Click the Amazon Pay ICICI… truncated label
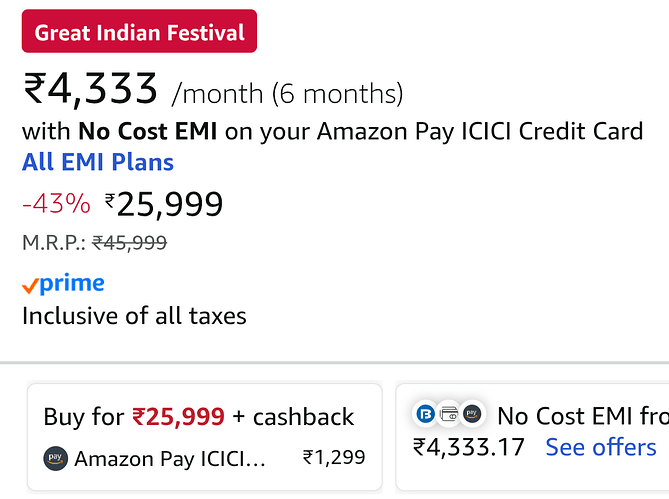669x499 pixels. [170, 459]
